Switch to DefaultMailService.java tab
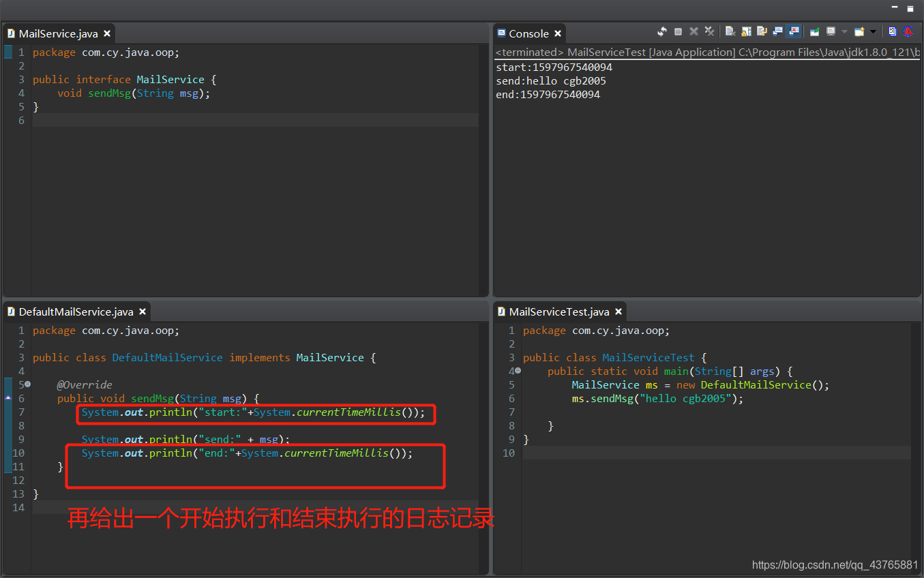 click(x=76, y=311)
